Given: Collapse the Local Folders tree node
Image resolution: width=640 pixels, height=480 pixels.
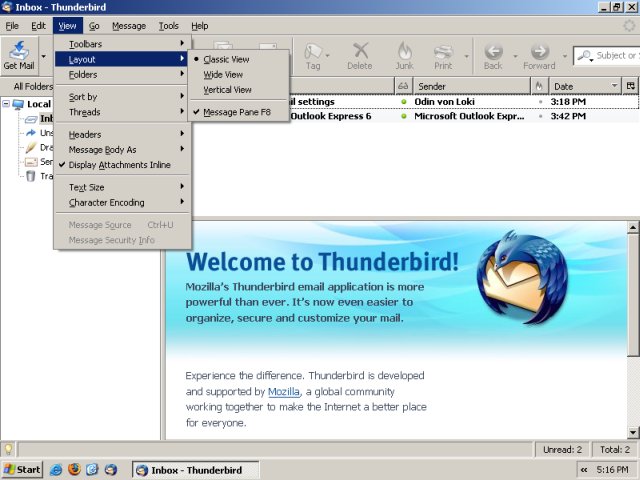Looking at the screenshot, I should 6,104.
